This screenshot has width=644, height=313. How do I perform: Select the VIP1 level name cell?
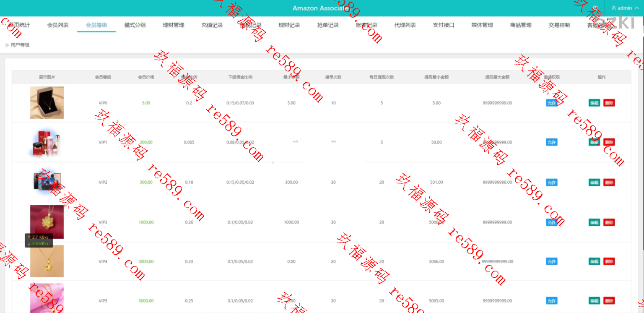pos(103,142)
